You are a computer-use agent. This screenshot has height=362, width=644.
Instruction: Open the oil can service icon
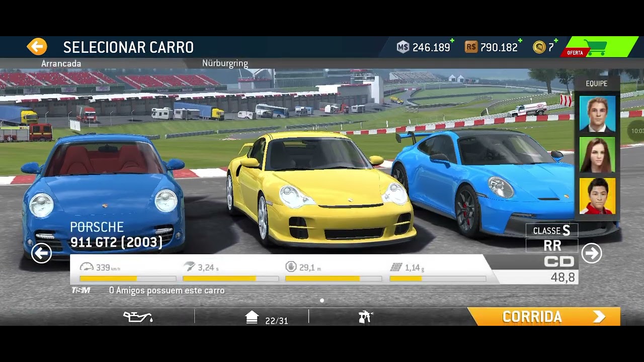coord(138,317)
